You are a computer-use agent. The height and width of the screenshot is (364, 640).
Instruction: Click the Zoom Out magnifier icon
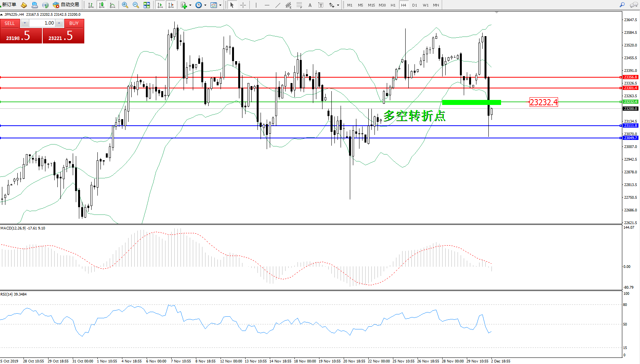click(135, 5)
